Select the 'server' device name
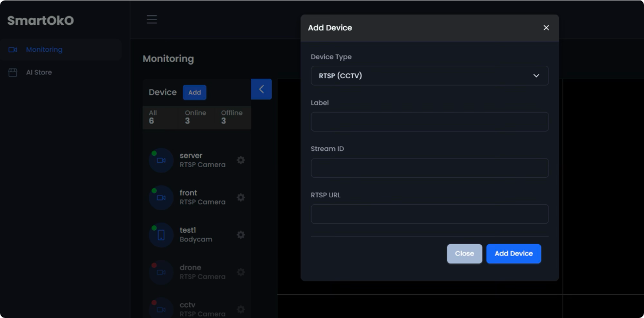Viewport: 644px width, 318px height. (191, 156)
